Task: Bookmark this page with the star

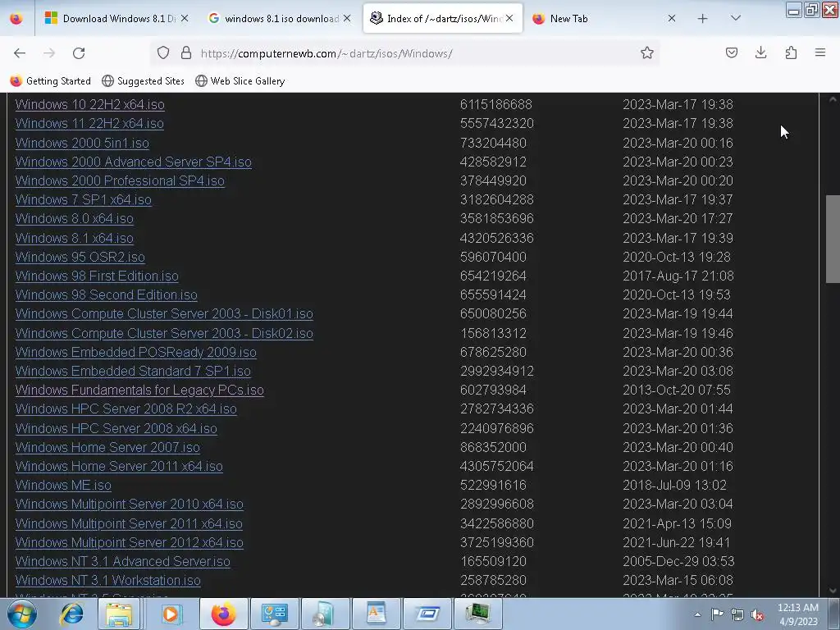Action: click(647, 53)
